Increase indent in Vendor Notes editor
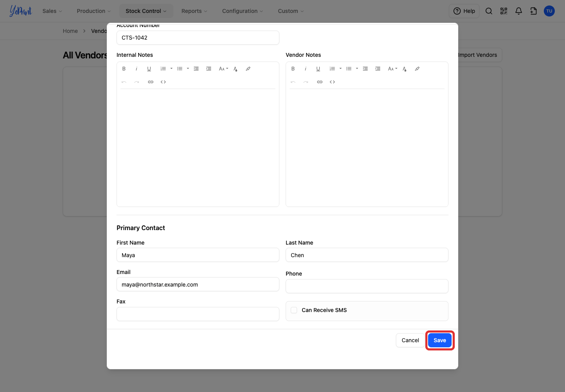The height and width of the screenshot is (392, 565). click(378, 69)
